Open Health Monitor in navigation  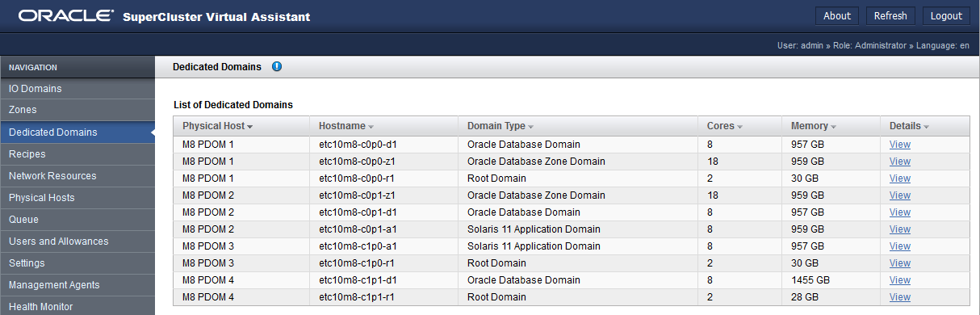77,306
